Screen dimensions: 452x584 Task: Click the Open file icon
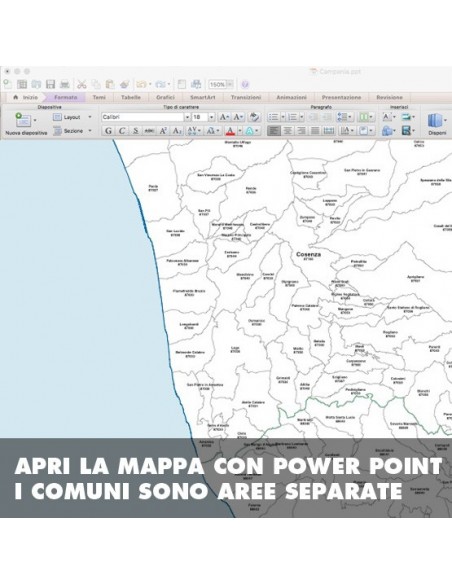36,85
